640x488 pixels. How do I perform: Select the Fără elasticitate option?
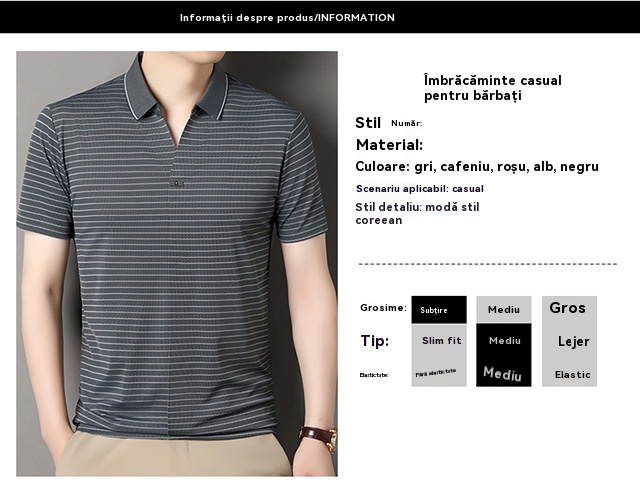(x=438, y=374)
